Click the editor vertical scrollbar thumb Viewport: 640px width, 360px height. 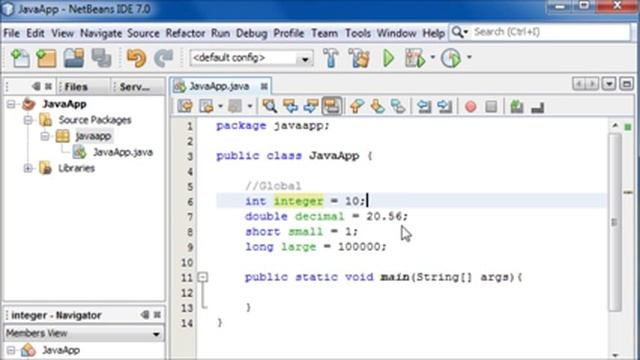pos(615,222)
